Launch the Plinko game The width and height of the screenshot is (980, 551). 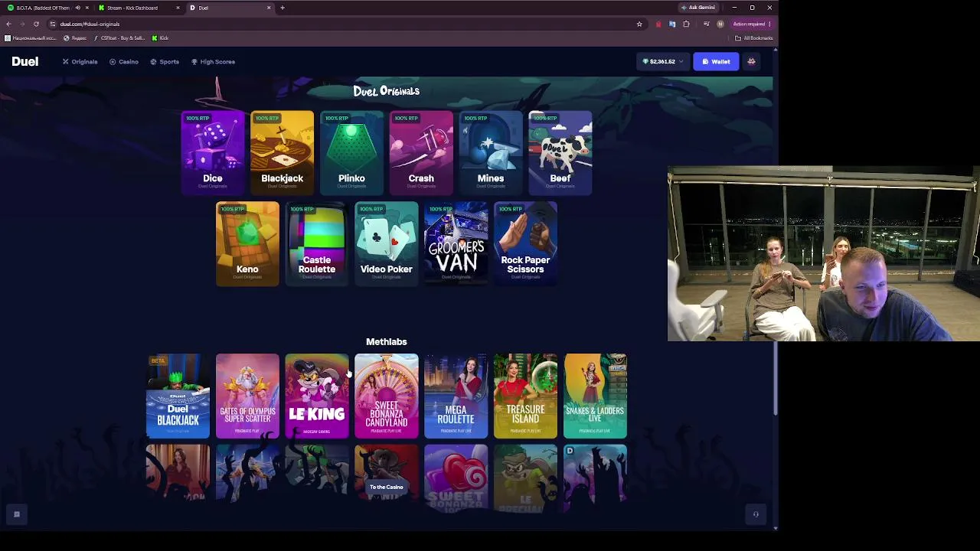pos(351,153)
